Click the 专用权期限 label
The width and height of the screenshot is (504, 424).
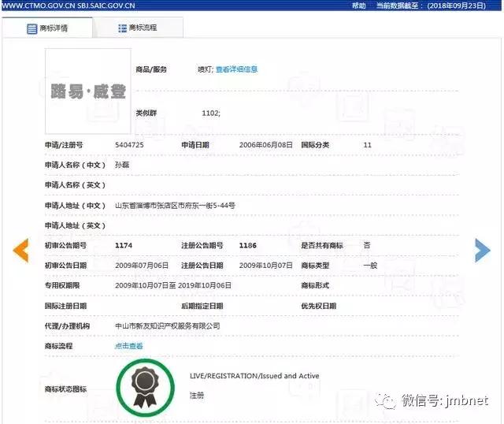click(x=62, y=285)
